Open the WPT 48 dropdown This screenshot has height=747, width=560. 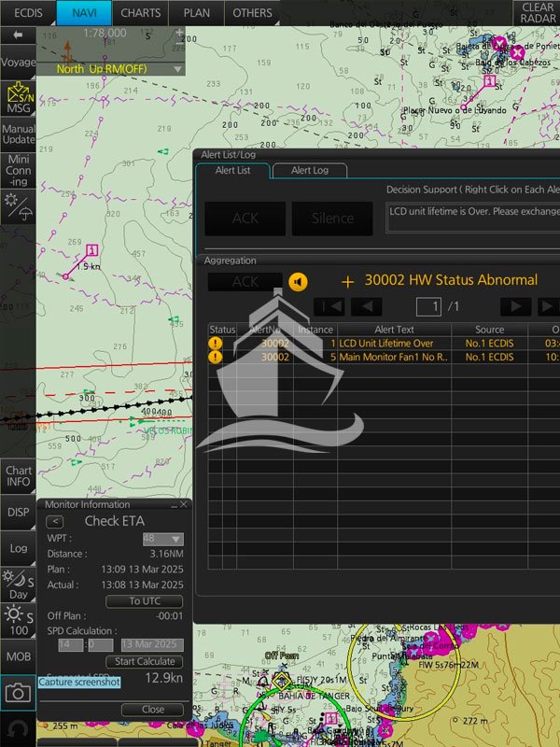162,539
